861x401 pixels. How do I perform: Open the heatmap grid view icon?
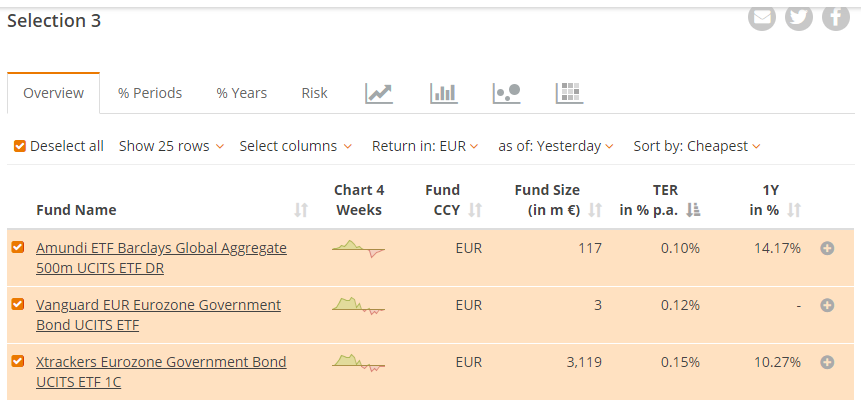(x=569, y=93)
